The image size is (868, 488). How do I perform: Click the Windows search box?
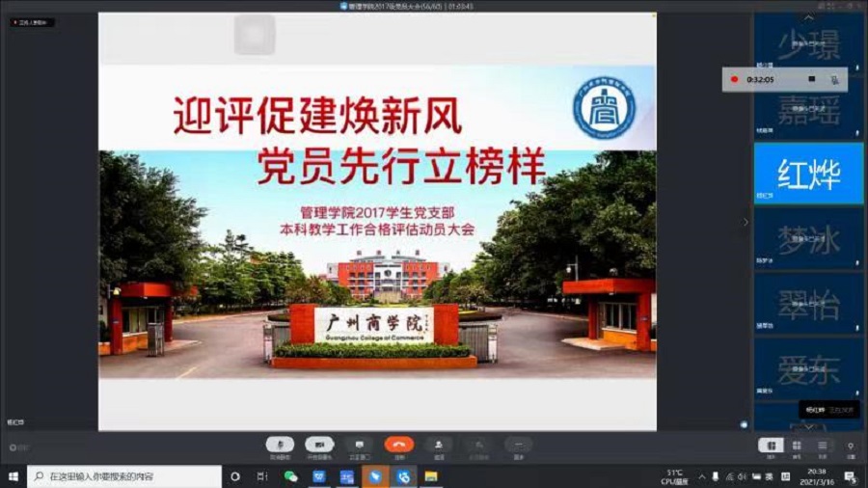coord(123,476)
